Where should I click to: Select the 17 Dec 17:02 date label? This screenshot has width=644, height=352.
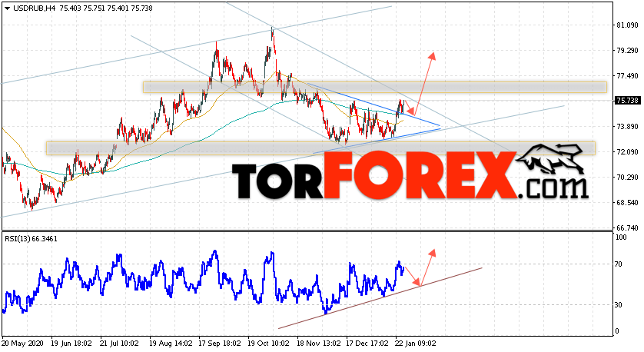[367, 343]
